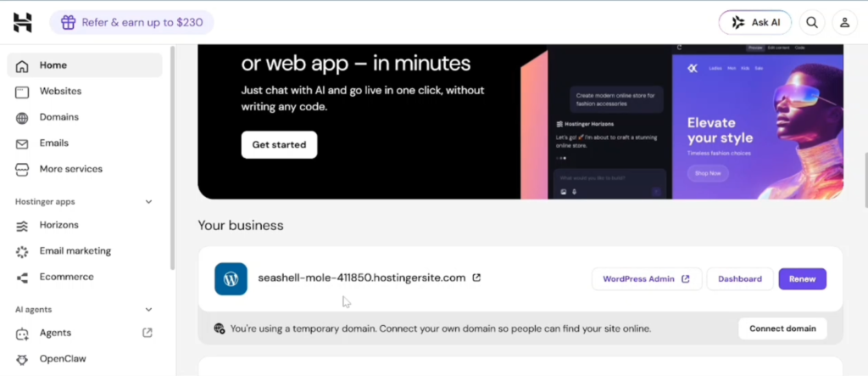Click the Get started button
This screenshot has height=376, width=868.
point(279,145)
